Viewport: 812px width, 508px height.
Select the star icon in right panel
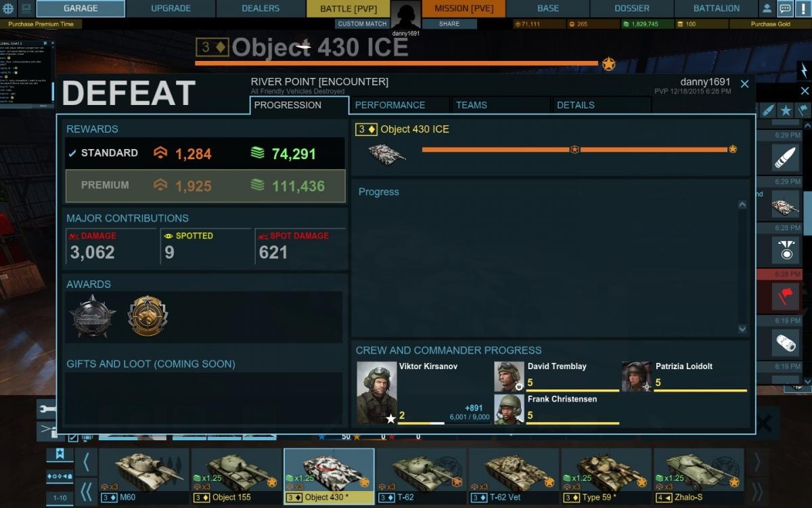(x=786, y=110)
